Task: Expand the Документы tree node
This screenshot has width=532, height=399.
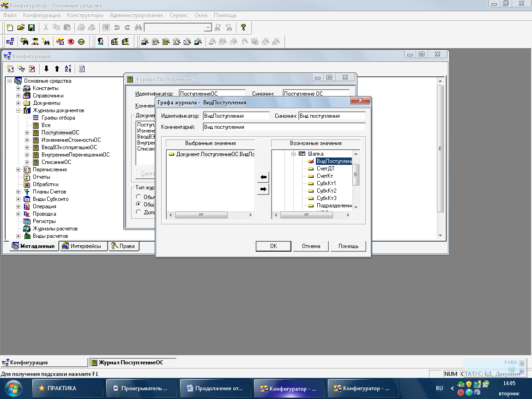Action: pos(18,103)
